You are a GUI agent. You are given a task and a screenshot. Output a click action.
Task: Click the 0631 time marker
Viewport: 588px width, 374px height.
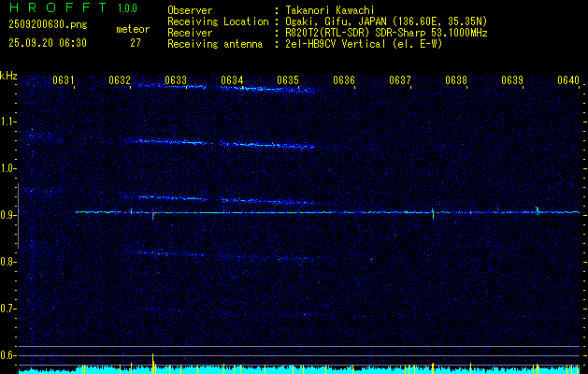point(63,80)
